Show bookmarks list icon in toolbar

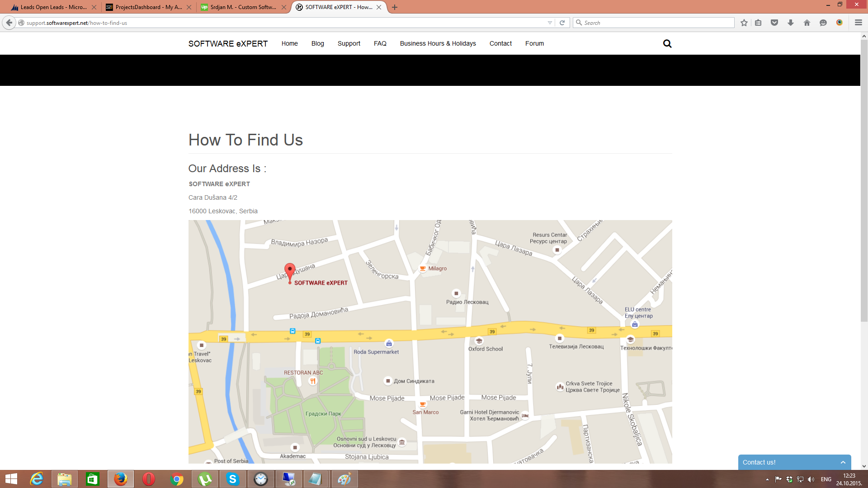(x=759, y=23)
